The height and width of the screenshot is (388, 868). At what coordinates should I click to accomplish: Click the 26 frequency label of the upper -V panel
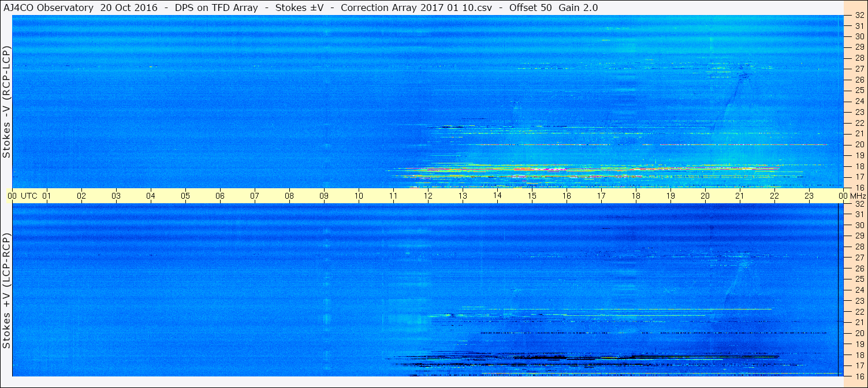pos(859,80)
